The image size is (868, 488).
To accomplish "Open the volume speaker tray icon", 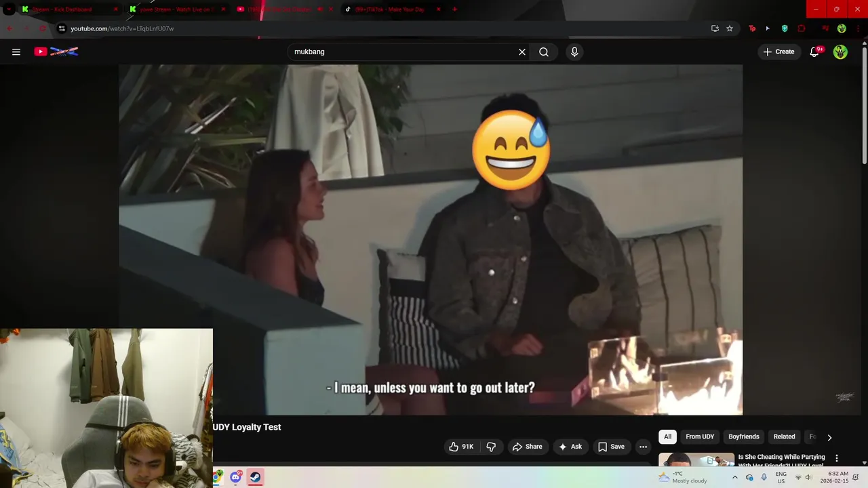I will (x=808, y=477).
